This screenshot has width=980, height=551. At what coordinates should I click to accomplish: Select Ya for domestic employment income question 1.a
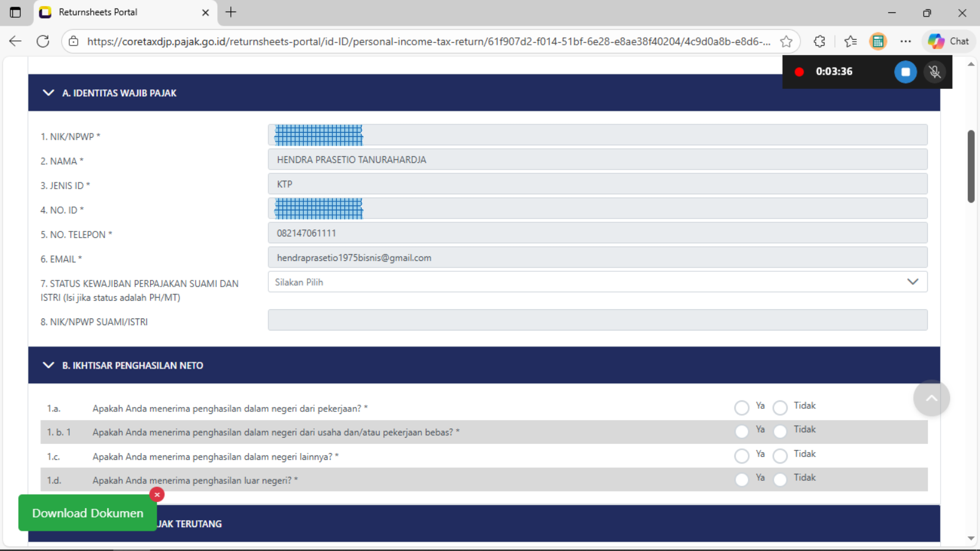coord(742,408)
